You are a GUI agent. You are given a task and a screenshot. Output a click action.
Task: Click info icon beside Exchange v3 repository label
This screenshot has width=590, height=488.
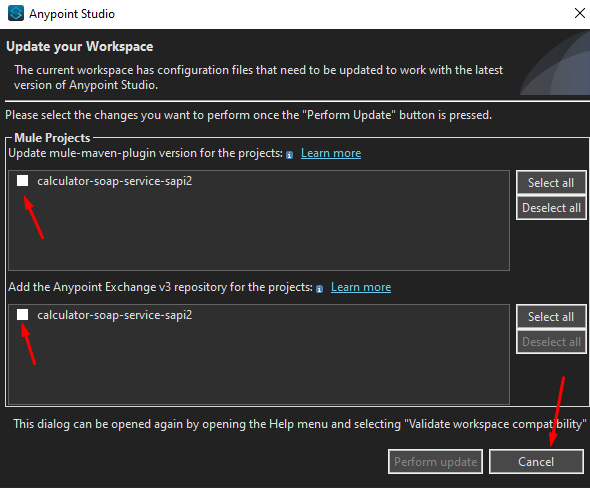tap(319, 289)
